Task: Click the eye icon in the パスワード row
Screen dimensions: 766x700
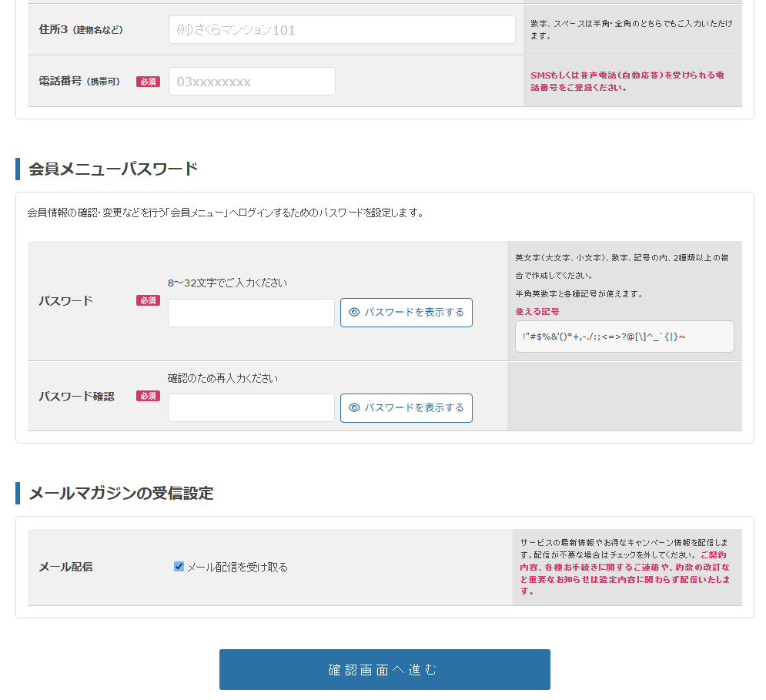Action: (354, 313)
